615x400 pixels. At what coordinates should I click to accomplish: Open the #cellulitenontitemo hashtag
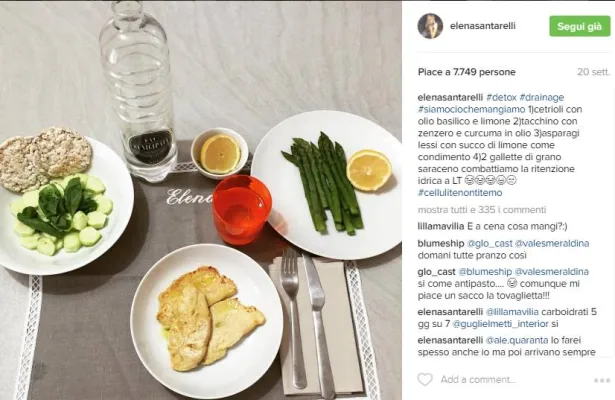[x=460, y=193]
